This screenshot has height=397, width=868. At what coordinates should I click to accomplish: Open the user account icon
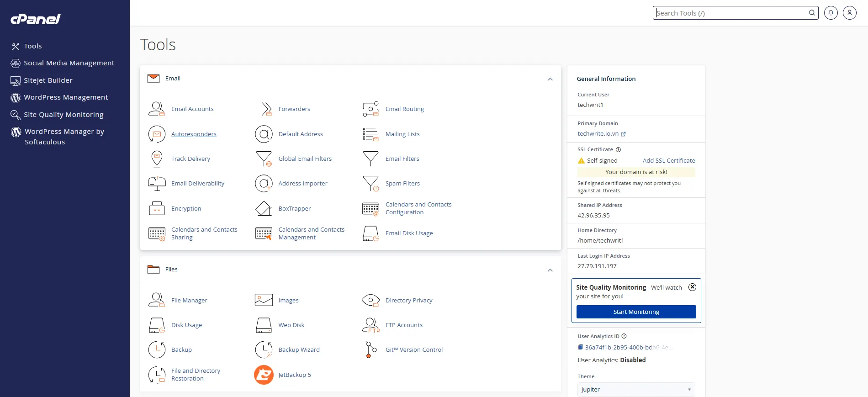click(849, 13)
